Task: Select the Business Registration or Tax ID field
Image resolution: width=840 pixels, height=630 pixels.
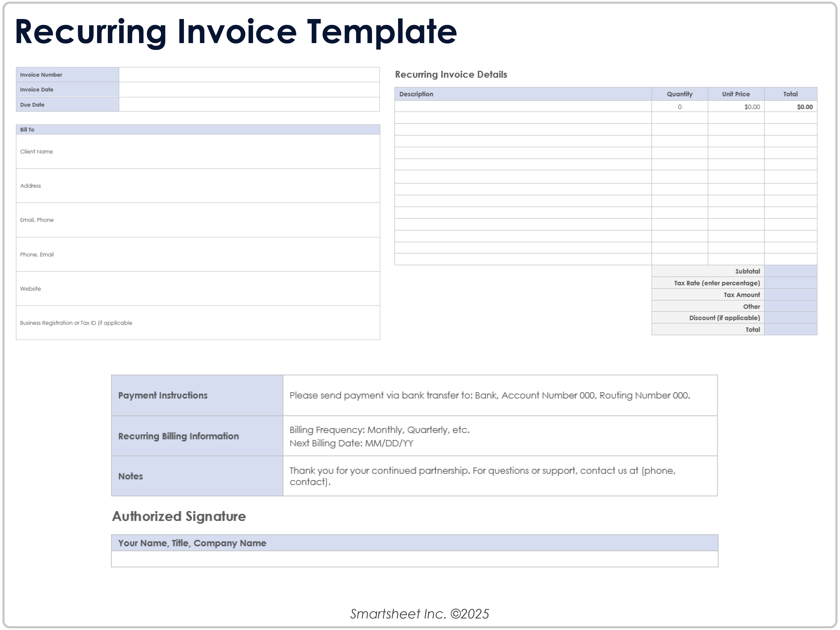Action: (x=197, y=323)
